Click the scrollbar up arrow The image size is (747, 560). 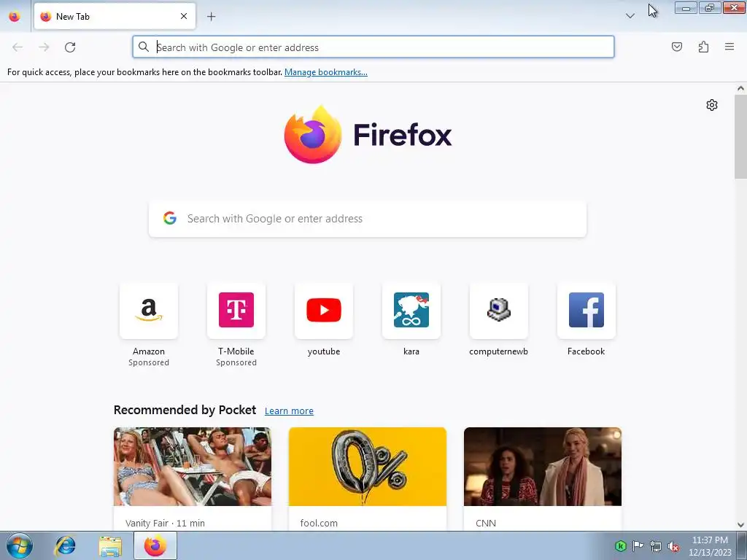coord(740,88)
